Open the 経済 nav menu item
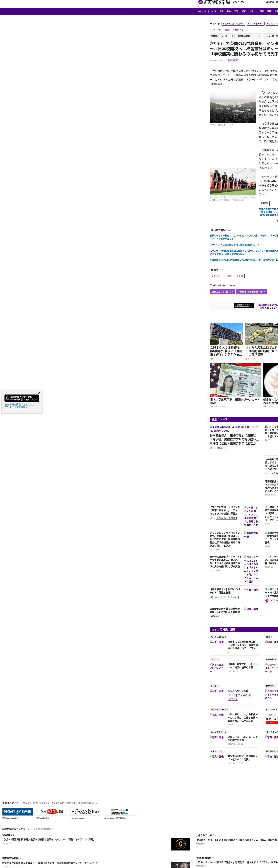The width and height of the screenshot is (278, 868). (244, 11)
